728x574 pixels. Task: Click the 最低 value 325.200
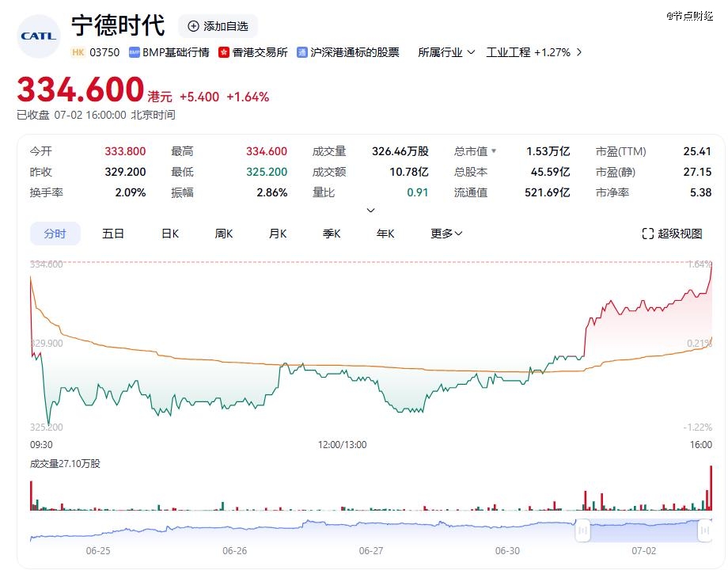[x=267, y=172]
